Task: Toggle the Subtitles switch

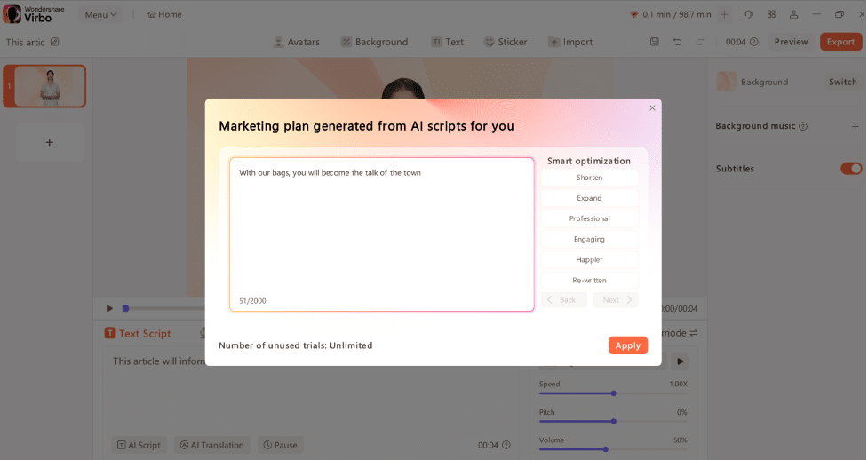Action: coord(850,169)
